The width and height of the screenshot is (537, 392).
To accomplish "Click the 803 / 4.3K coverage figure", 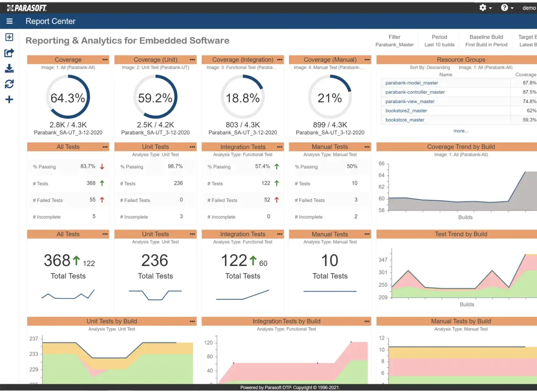I will click(x=243, y=125).
